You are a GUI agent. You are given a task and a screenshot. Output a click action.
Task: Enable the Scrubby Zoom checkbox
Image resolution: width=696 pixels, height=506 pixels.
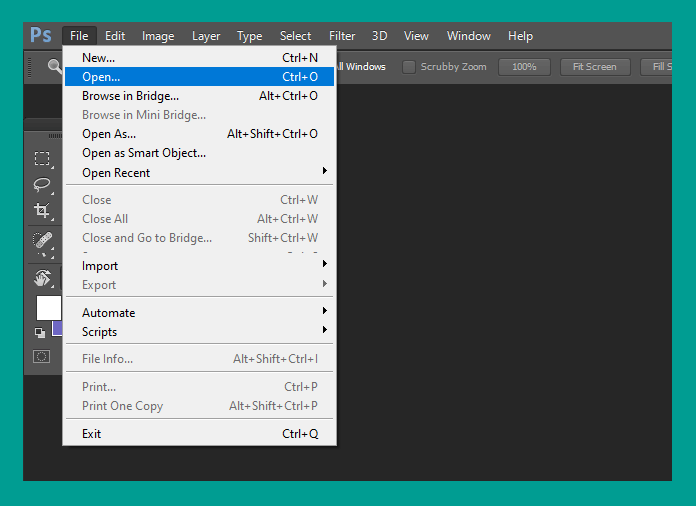tap(408, 67)
